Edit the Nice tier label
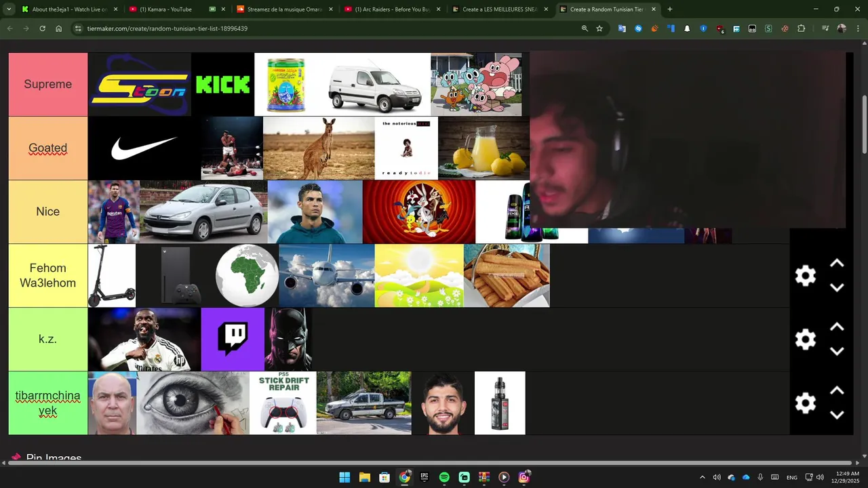 48,211
